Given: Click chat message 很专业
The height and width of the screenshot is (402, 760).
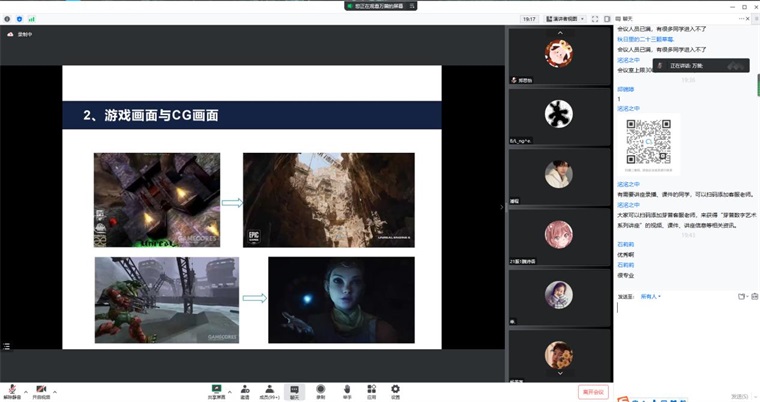Looking at the screenshot, I should (x=625, y=275).
